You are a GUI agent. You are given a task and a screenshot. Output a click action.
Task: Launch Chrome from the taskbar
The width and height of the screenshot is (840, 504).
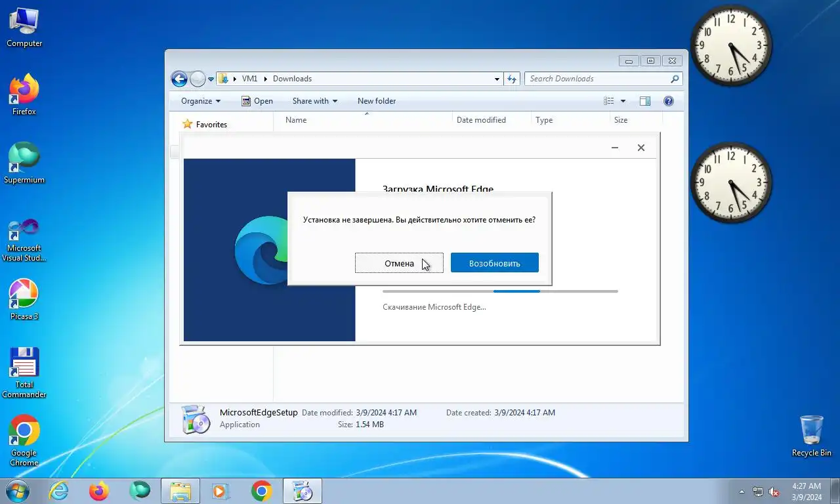(261, 491)
